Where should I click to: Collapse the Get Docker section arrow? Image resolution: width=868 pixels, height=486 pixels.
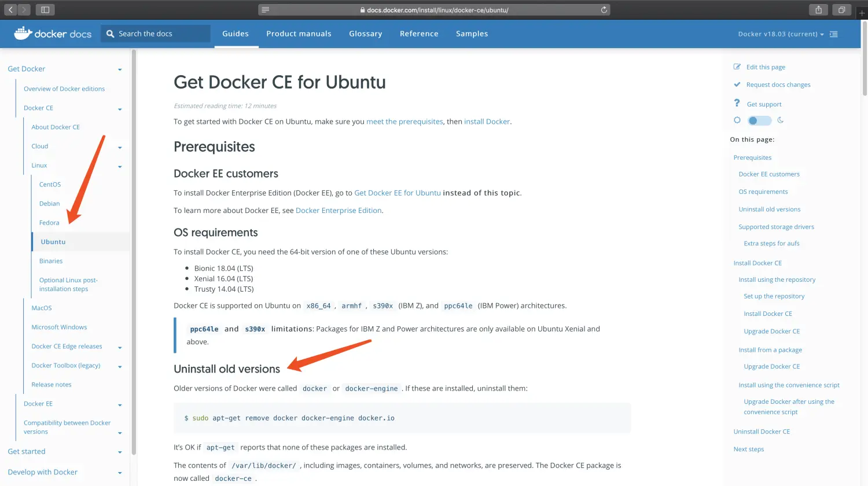[120, 70]
